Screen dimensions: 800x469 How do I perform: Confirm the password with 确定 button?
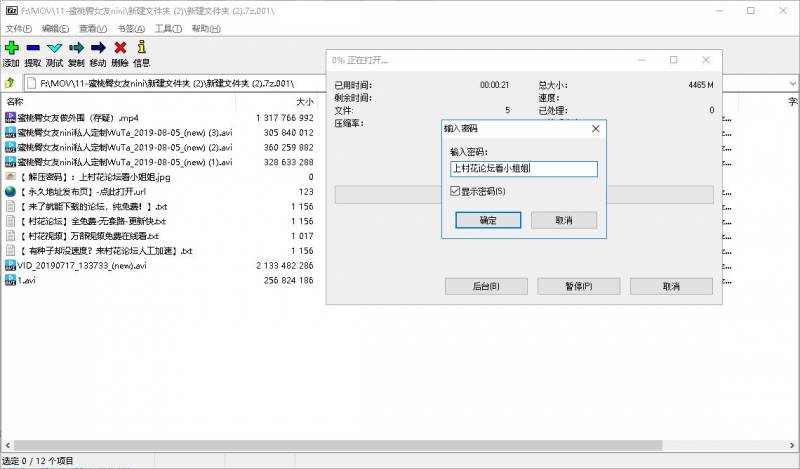pos(487,220)
